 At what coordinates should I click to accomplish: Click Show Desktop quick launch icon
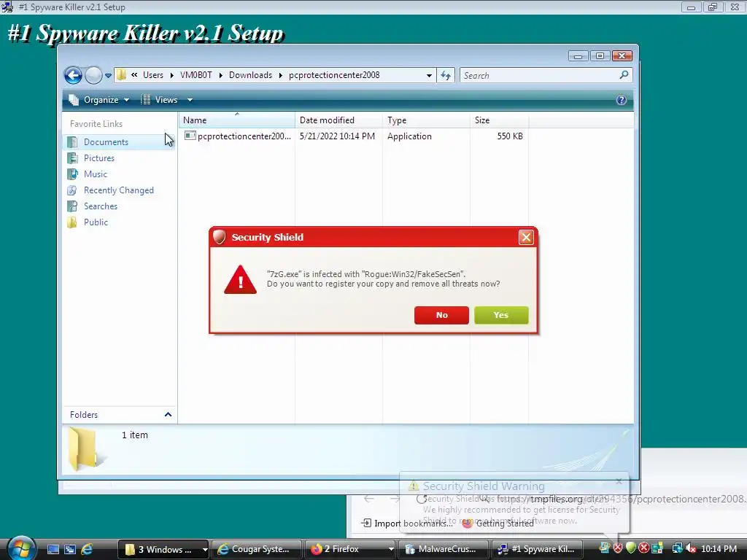53,550
